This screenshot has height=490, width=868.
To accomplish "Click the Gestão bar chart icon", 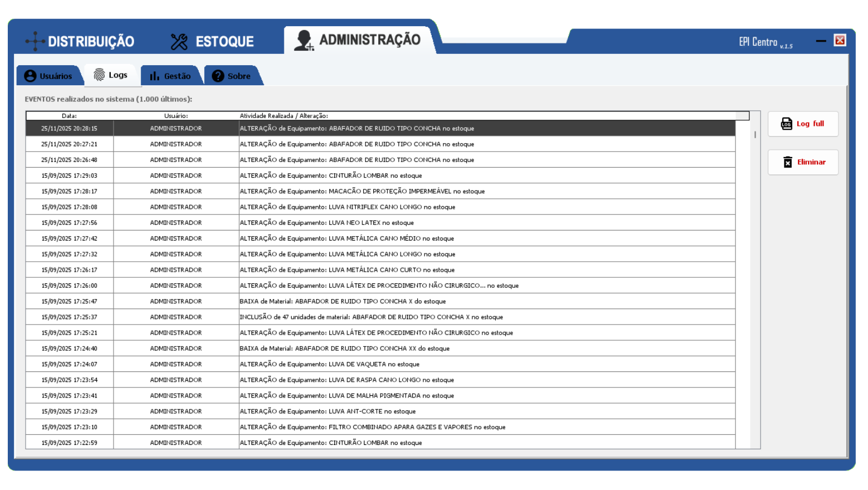I will [154, 76].
